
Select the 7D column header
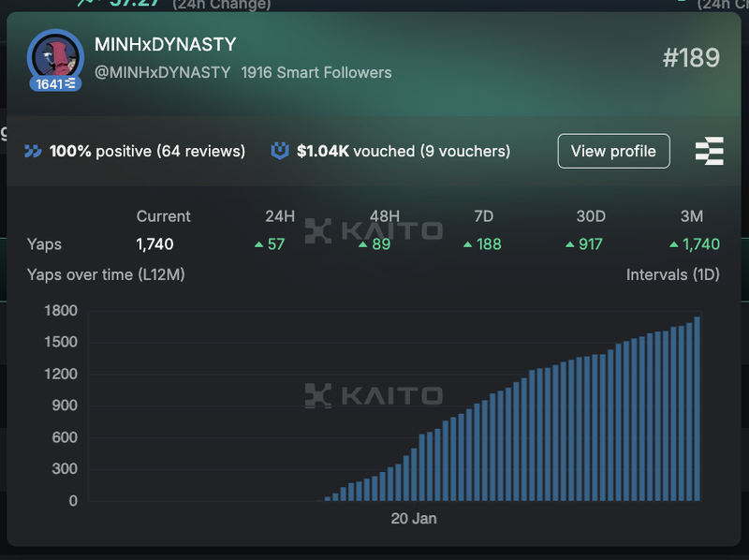point(483,216)
